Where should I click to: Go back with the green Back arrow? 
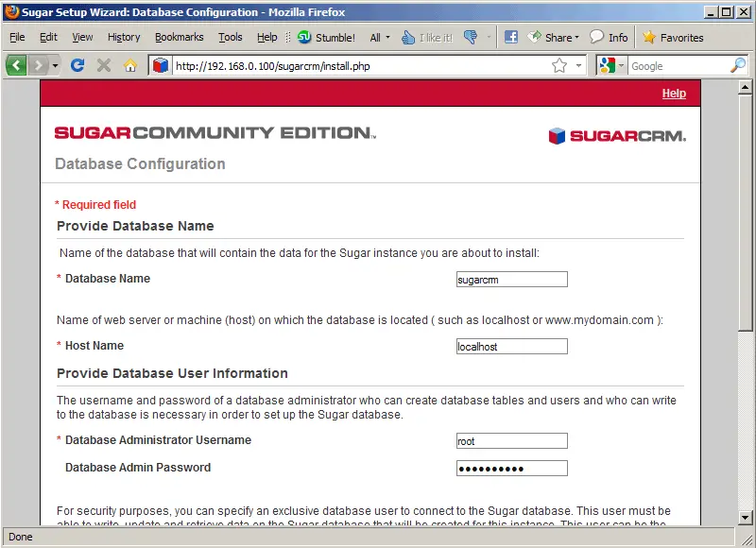16,65
